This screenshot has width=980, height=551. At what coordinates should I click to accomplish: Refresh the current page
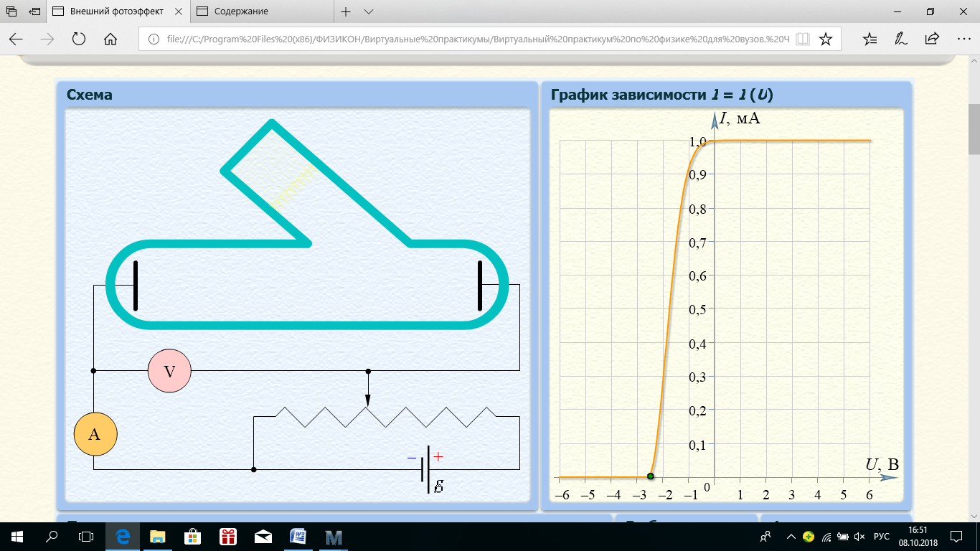[79, 39]
